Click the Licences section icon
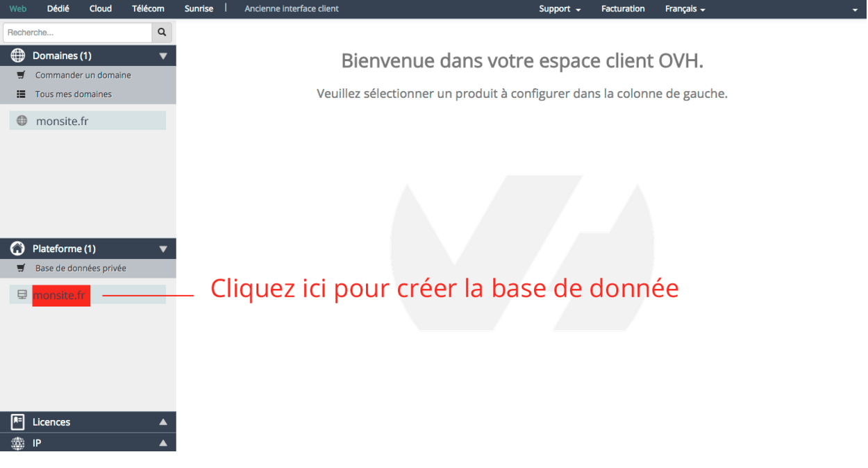The height and width of the screenshot is (468, 868). tap(18, 421)
